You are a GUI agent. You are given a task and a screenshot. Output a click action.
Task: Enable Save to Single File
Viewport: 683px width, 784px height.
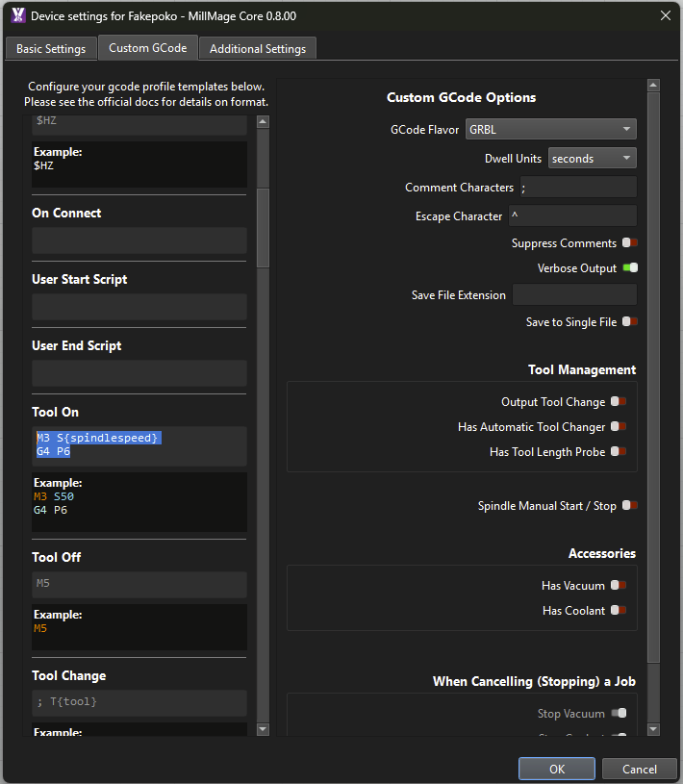[x=629, y=322]
